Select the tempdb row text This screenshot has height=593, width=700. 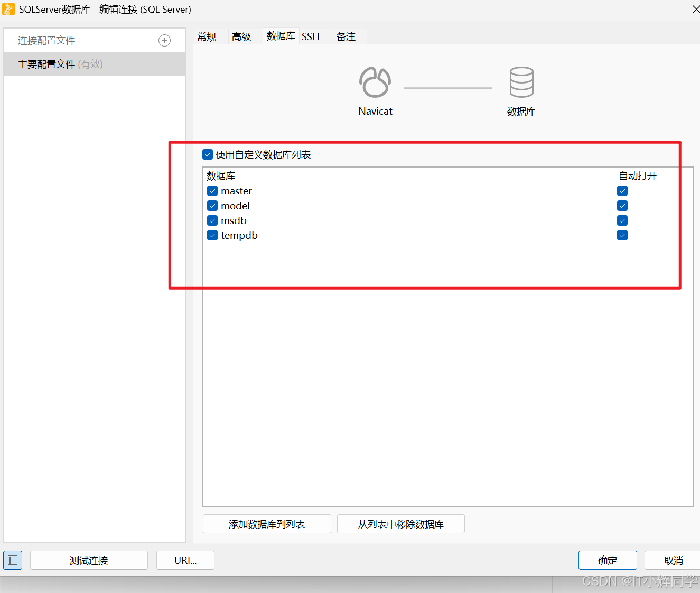[x=239, y=236]
